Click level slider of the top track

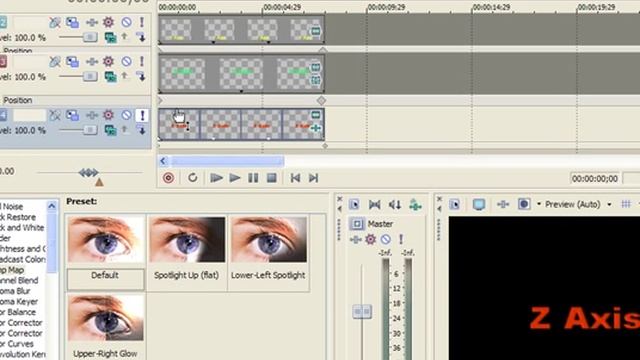(90, 38)
